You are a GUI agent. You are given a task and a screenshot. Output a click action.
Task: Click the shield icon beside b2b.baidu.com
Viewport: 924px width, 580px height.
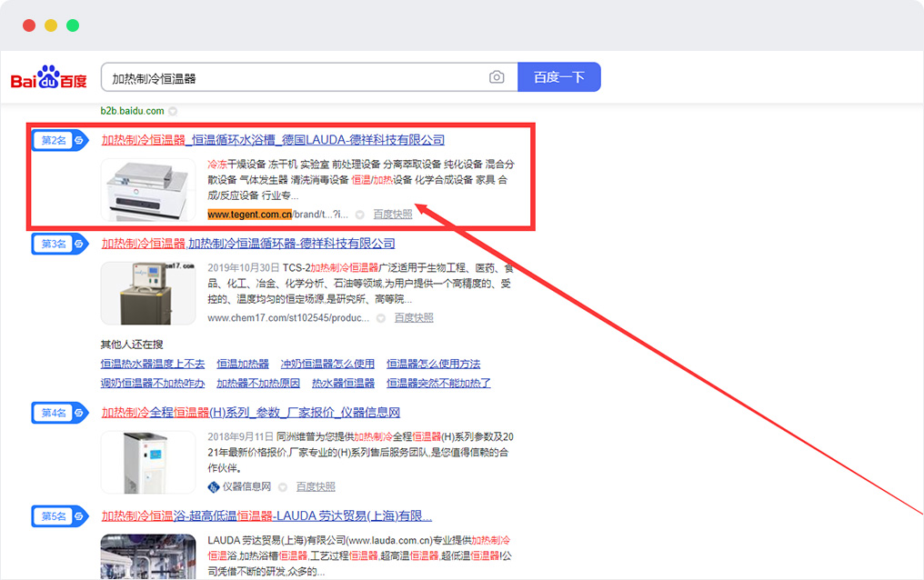click(173, 111)
